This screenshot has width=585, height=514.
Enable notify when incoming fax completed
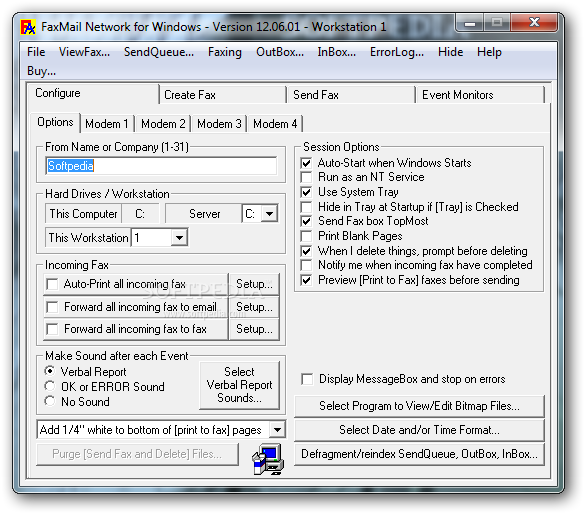[306, 265]
